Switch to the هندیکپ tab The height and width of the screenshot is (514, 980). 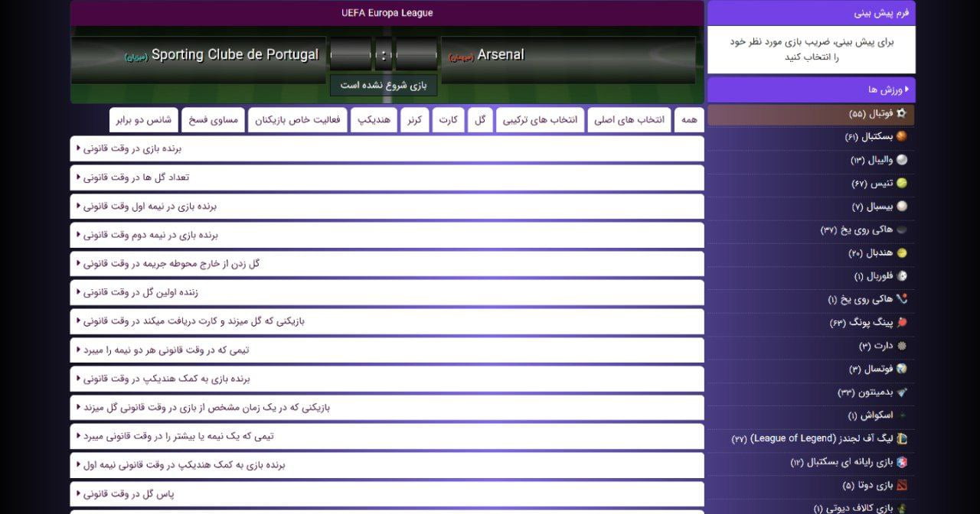(x=374, y=120)
